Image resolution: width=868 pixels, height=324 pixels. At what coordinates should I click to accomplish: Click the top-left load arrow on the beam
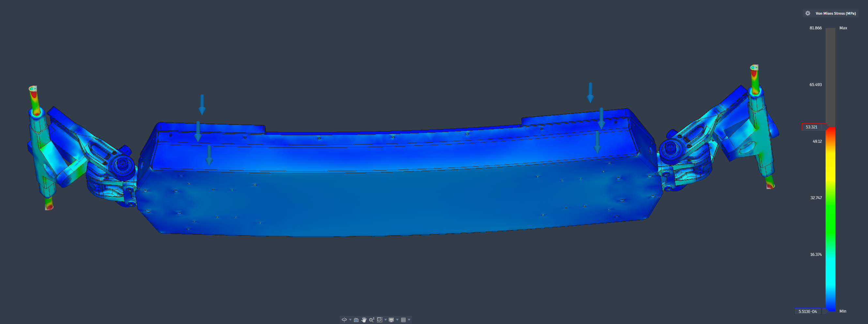point(202,105)
